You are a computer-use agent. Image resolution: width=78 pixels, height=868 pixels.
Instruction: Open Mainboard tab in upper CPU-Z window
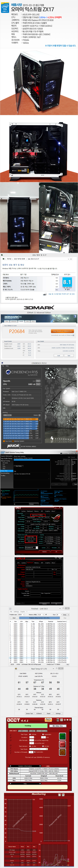point(30,511)
